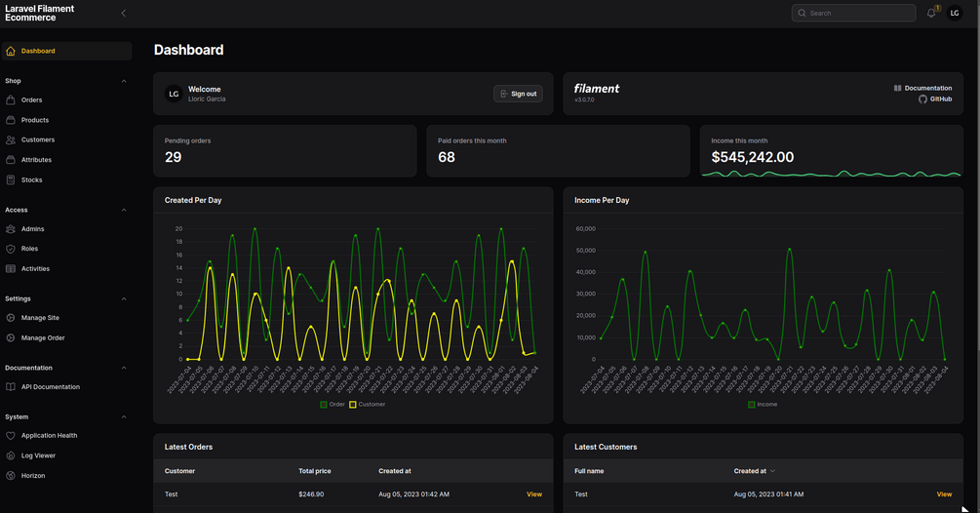Viewport: 980px width, 513px height.
Task: Collapse the System navigation group
Action: coord(124,416)
